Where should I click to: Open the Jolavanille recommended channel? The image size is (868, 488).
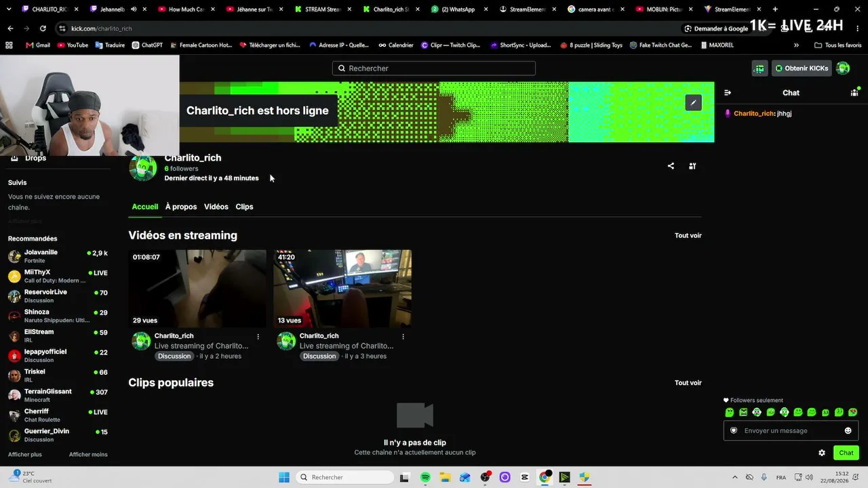[58, 256]
